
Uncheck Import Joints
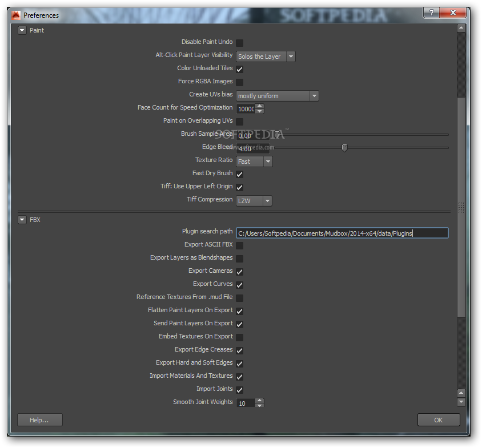(x=239, y=390)
